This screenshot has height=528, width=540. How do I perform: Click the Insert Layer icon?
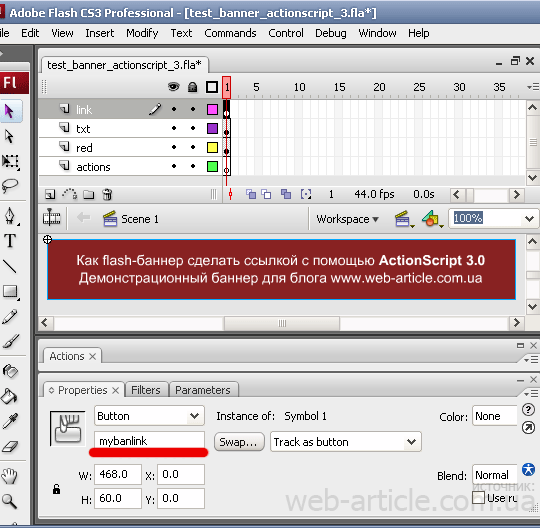[x=50, y=195]
